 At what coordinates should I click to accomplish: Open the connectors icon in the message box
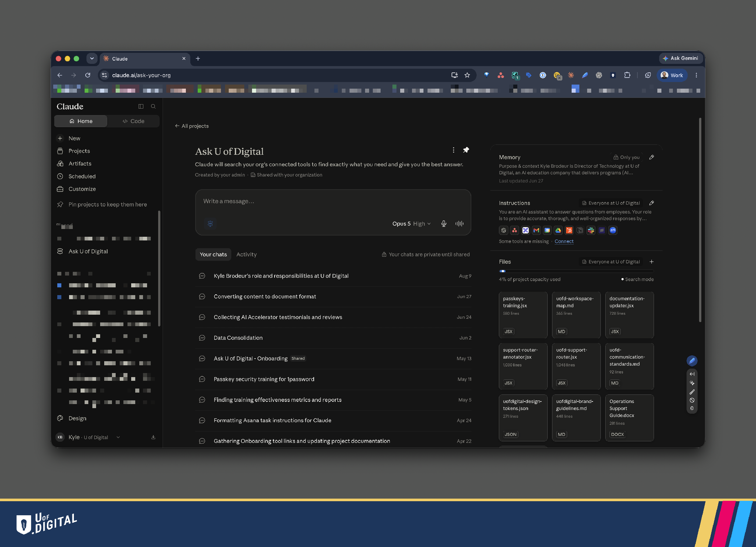coord(210,223)
